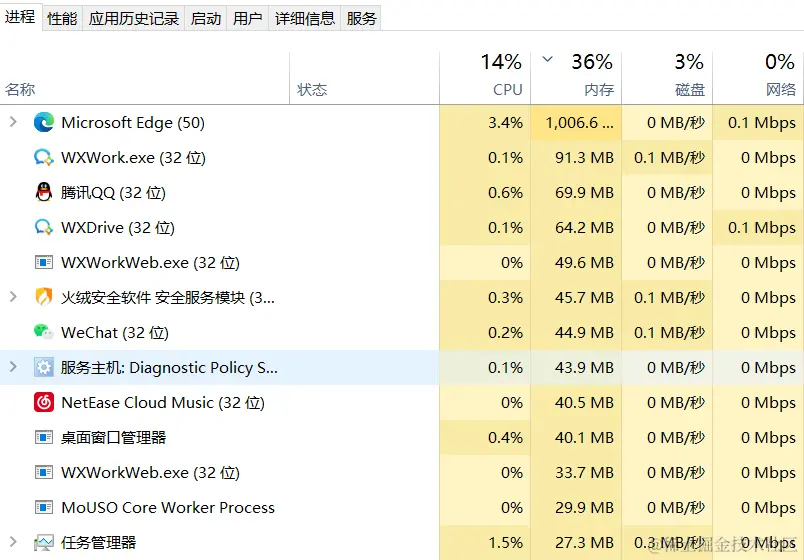This screenshot has width=804, height=560.
Task: Click the NetEase Cloud Music icon
Action: [x=44, y=402]
